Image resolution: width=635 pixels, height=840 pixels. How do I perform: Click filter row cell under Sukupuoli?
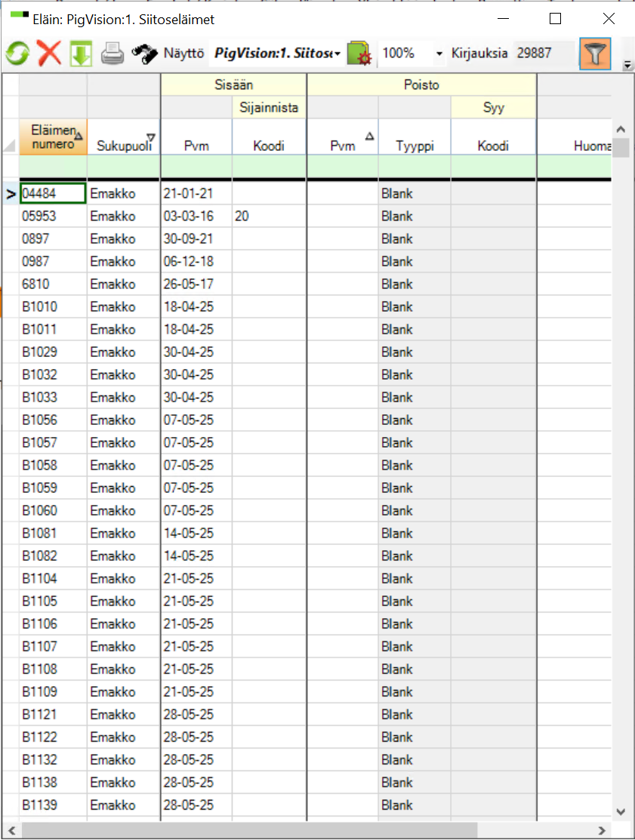(124, 167)
